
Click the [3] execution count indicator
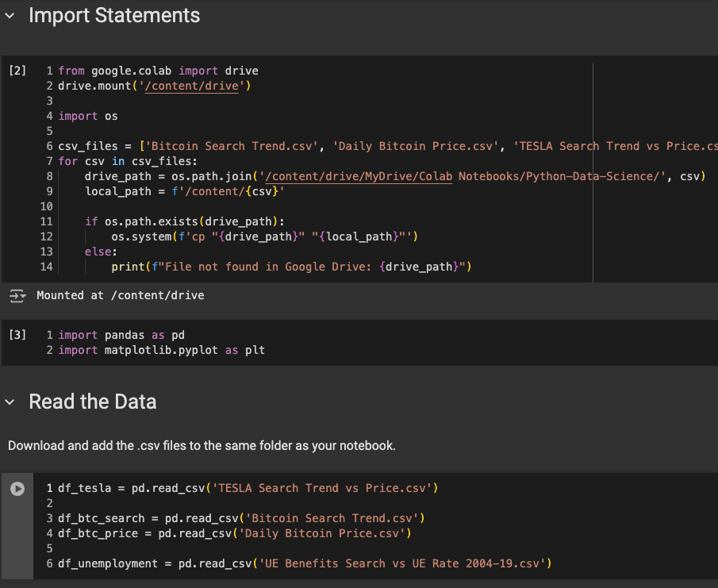17,336
